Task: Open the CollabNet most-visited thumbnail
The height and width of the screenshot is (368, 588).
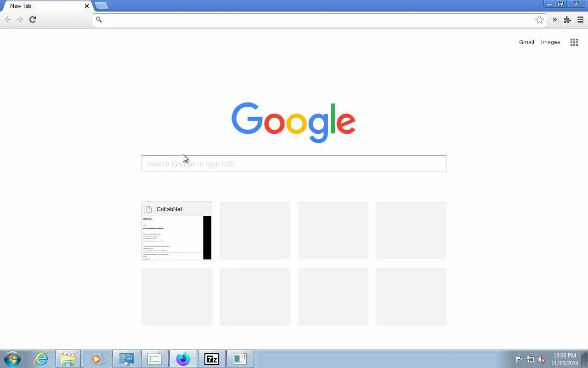Action: (177, 231)
